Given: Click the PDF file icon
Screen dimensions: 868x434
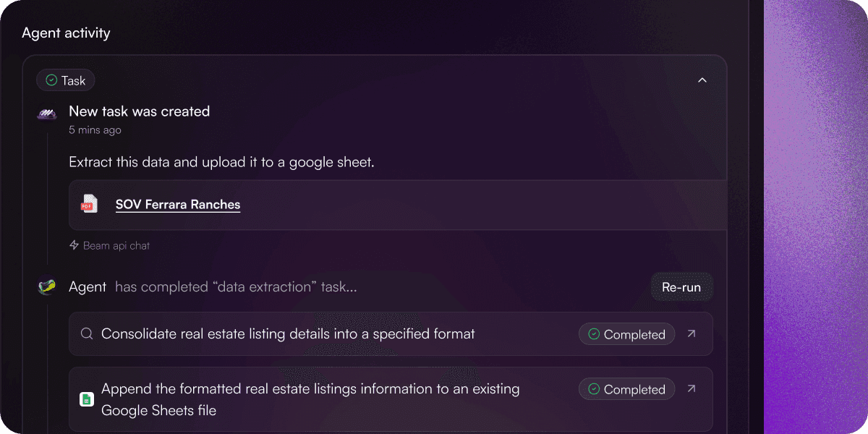Looking at the screenshot, I should 89,204.
